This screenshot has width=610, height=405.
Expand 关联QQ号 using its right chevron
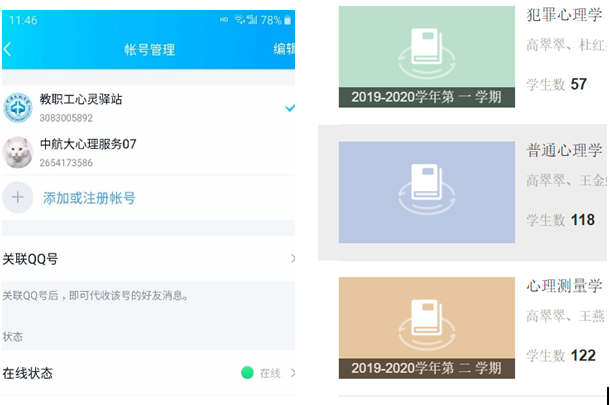pyautogui.click(x=292, y=259)
